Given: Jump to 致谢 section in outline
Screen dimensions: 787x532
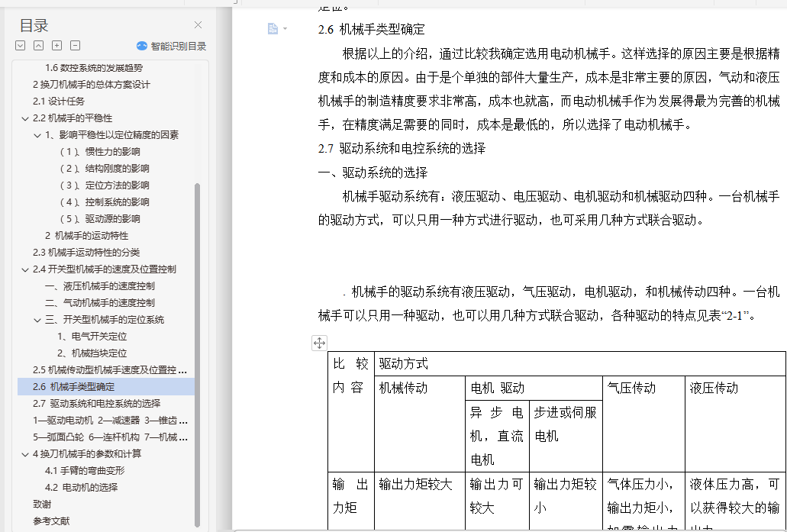Looking at the screenshot, I should tap(42, 505).
